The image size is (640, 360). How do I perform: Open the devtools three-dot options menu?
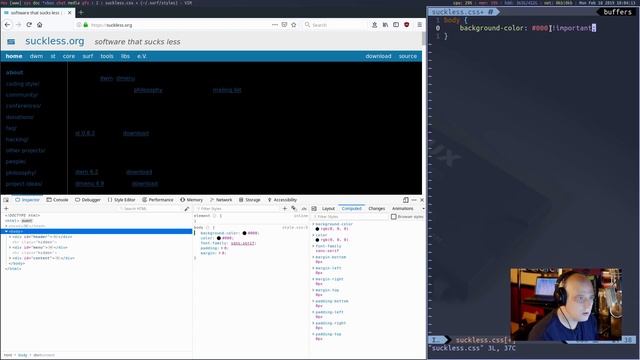click(x=414, y=200)
